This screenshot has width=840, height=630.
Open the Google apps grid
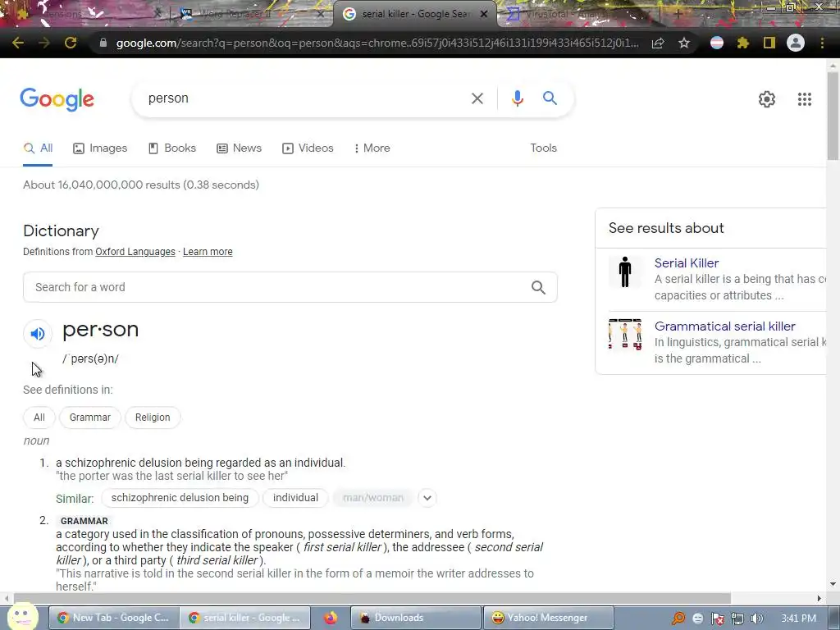[x=804, y=99]
